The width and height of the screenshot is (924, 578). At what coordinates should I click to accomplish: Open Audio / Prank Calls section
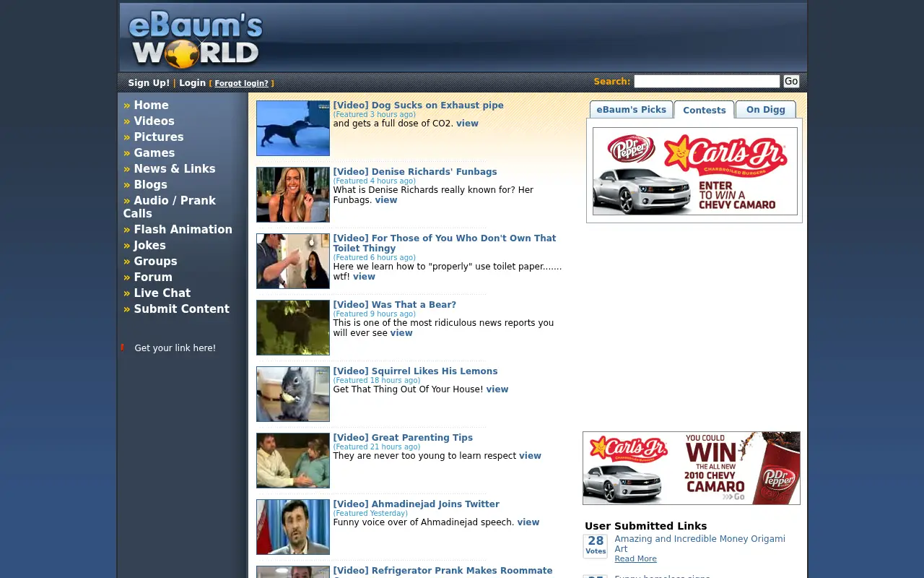click(x=170, y=207)
